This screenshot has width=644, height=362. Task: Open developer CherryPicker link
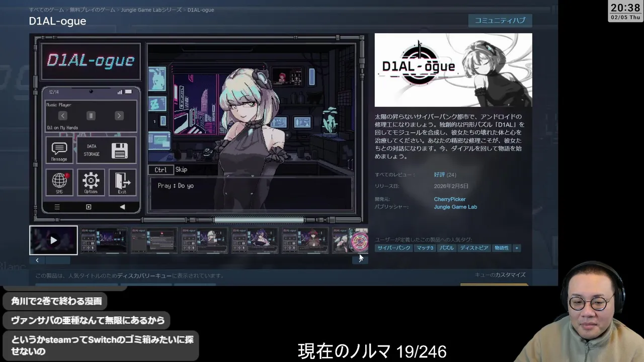[x=450, y=199]
